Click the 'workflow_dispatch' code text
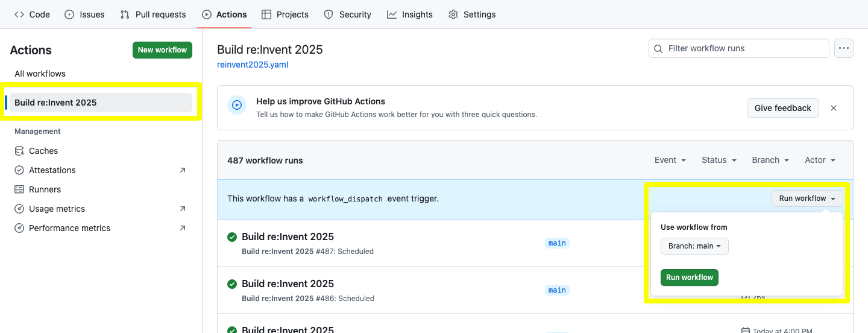The image size is (868, 333). point(345,198)
